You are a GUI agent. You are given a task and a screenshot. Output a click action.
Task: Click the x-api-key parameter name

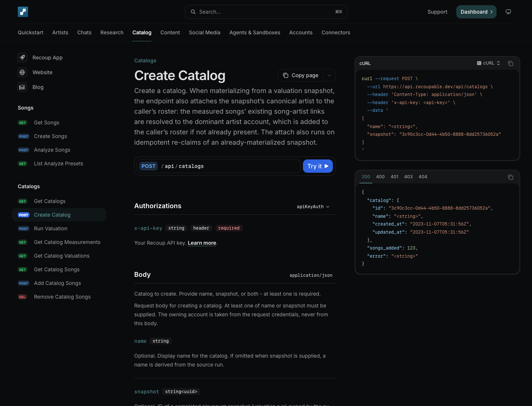148,228
